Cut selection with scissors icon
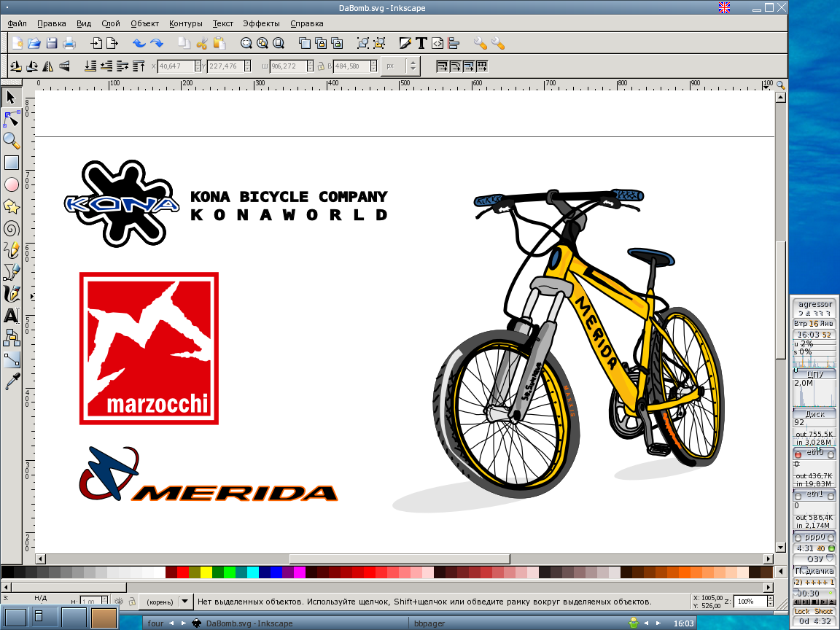840x630 pixels. click(202, 44)
